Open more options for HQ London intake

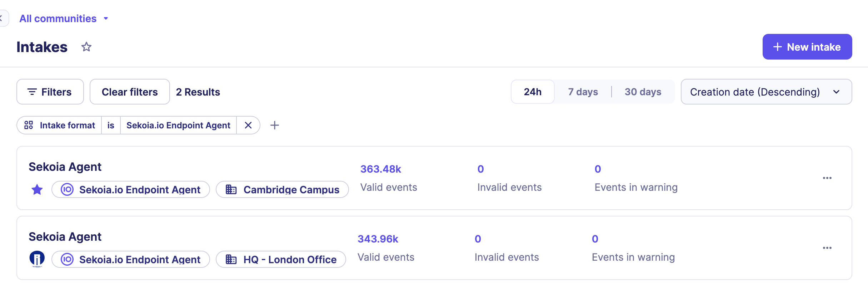pyautogui.click(x=827, y=248)
